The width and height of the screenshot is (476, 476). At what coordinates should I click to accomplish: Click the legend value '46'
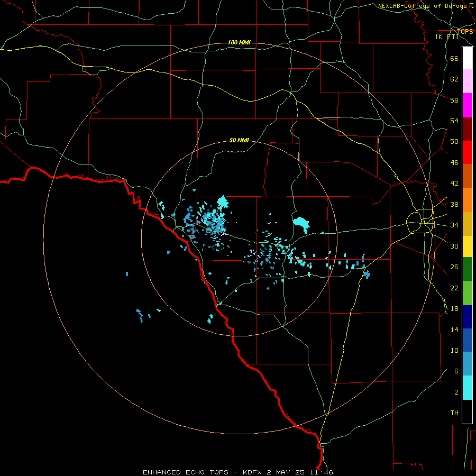coord(454,163)
